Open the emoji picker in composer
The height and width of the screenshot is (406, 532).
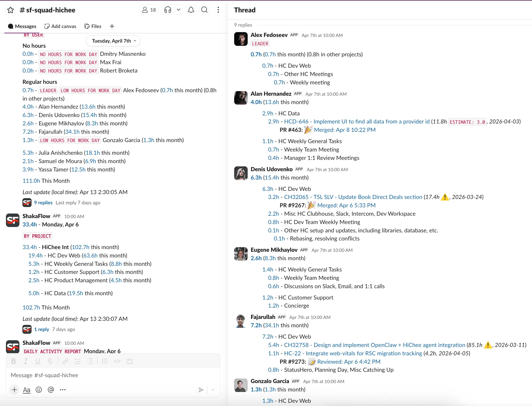[x=39, y=390]
